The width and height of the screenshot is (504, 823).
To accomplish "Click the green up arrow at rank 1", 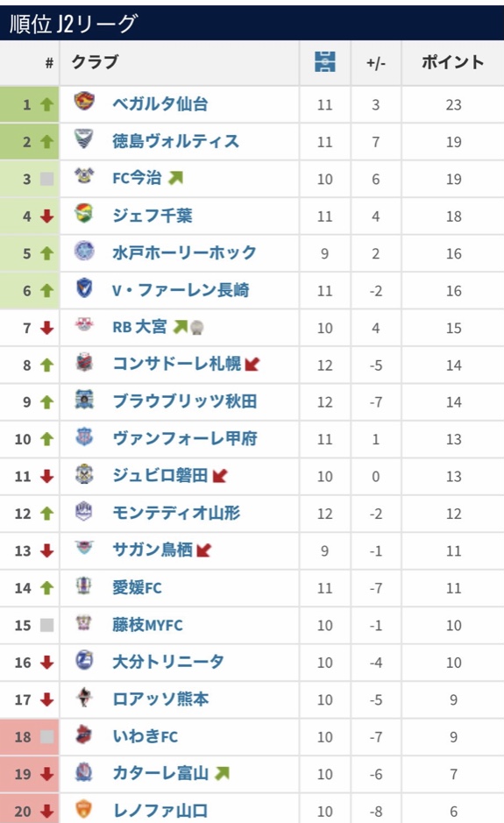I will (47, 104).
